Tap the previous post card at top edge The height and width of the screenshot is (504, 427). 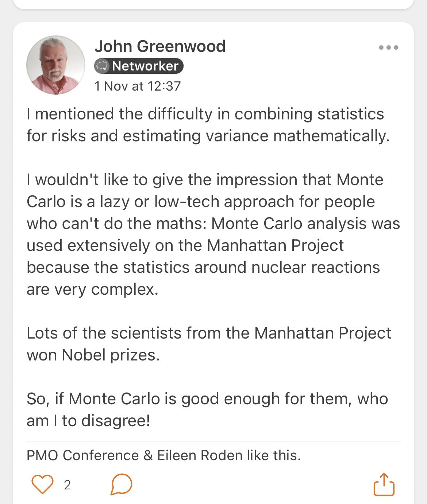pos(213,4)
